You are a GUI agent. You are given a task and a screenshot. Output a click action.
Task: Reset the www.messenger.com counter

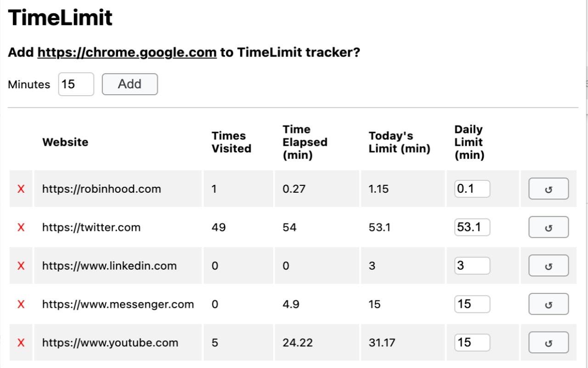tap(548, 304)
